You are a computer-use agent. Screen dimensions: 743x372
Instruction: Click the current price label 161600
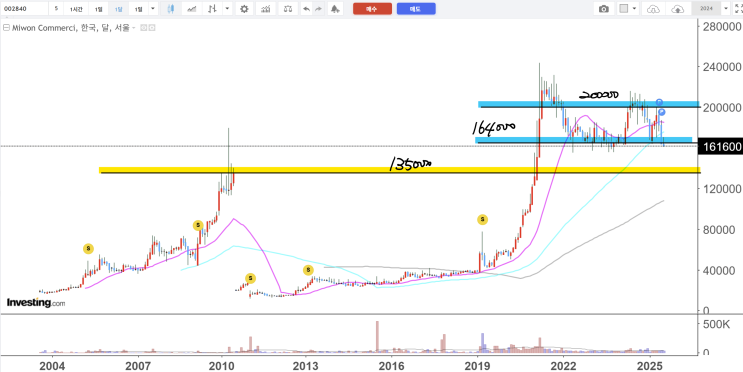click(722, 147)
